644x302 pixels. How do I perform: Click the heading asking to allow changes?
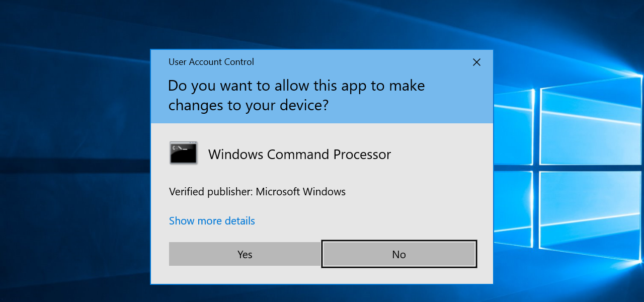(296, 95)
